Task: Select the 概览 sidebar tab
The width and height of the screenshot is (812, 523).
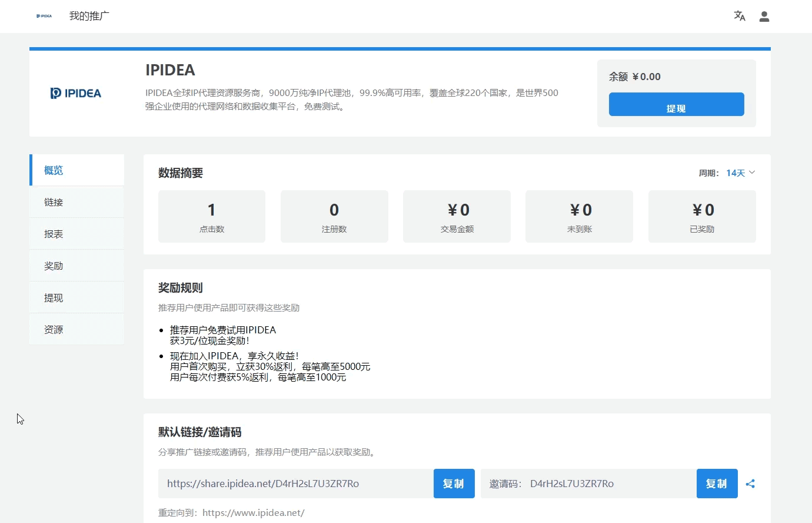Action: 77,170
